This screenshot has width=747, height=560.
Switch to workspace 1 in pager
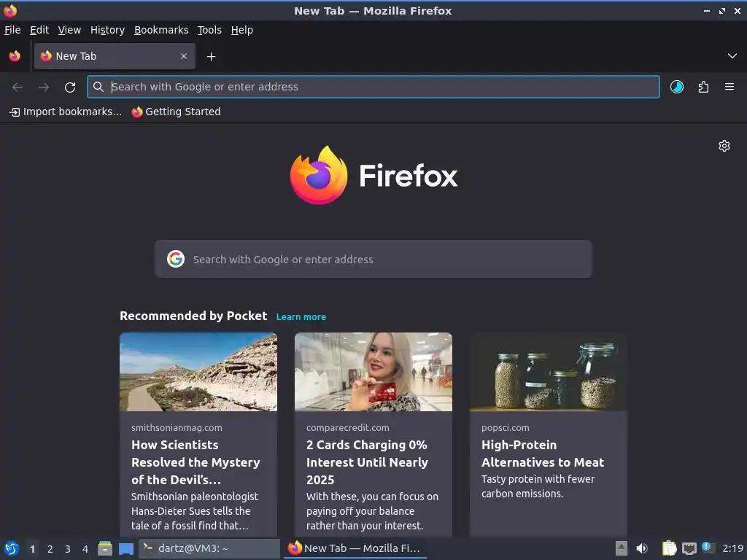click(x=32, y=549)
